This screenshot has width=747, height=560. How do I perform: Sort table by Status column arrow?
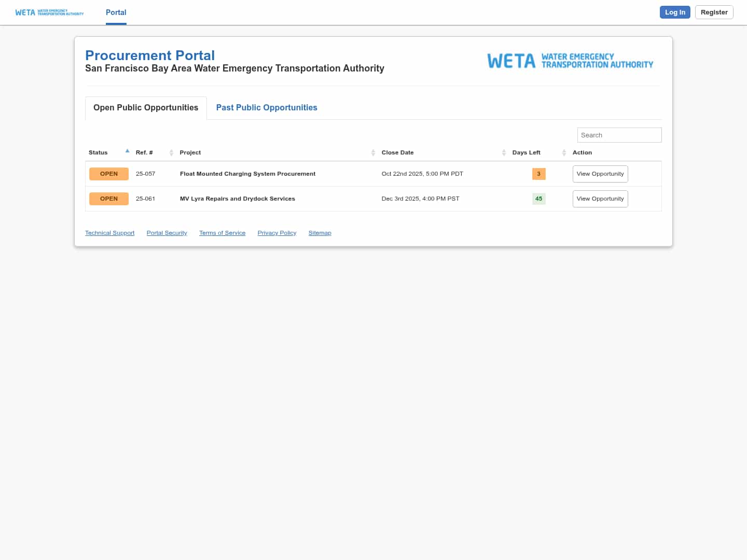(127, 151)
